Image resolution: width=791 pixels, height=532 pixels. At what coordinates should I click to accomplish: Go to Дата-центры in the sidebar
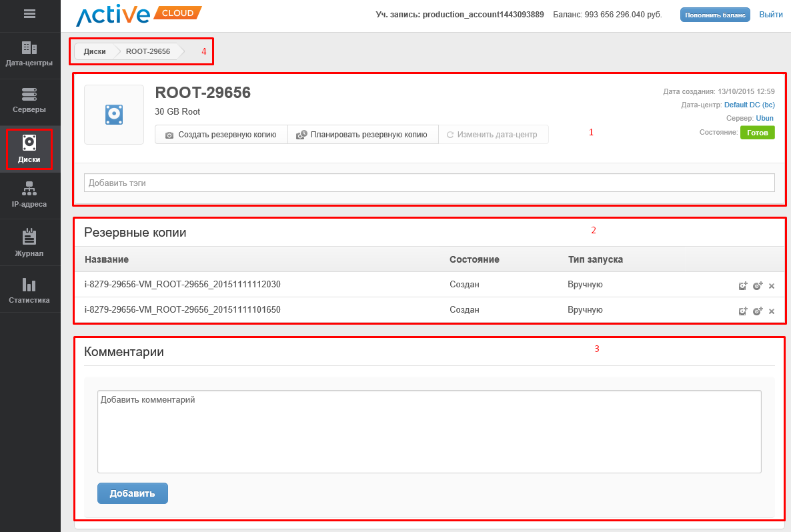point(29,55)
